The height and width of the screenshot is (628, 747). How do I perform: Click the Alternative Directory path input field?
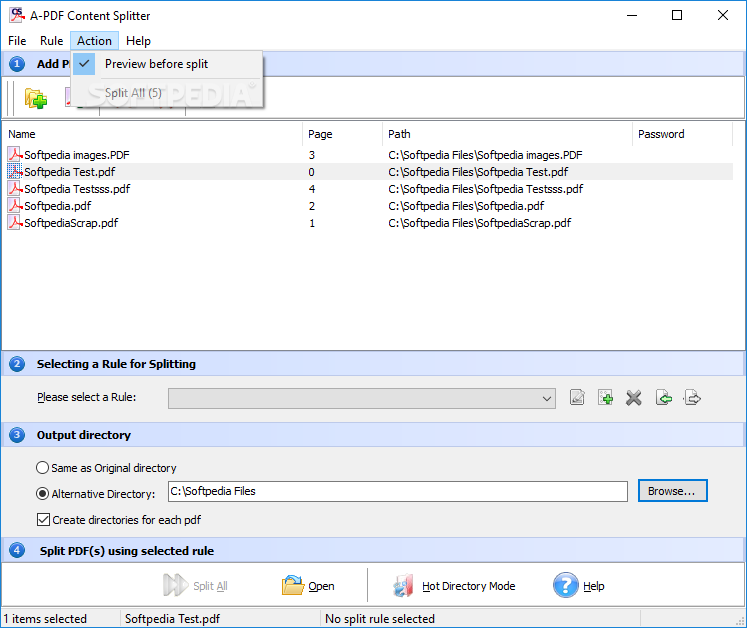point(397,491)
